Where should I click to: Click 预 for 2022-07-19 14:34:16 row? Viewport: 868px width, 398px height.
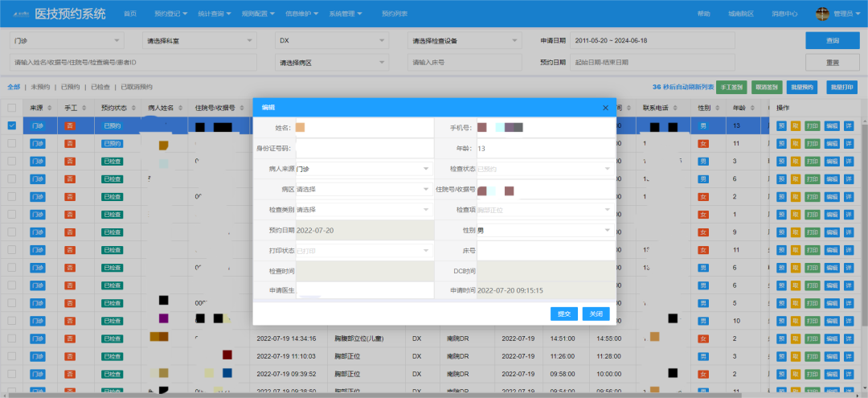782,339
